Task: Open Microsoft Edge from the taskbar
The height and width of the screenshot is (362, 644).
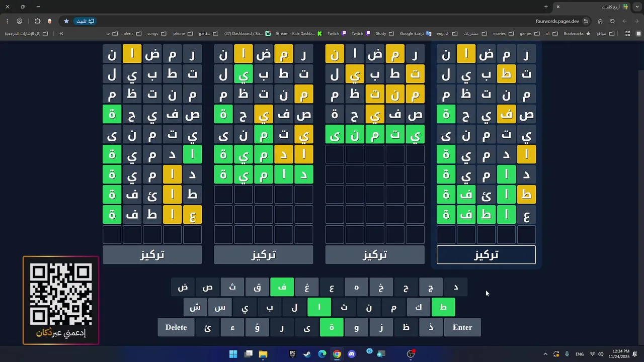Action: (322, 354)
